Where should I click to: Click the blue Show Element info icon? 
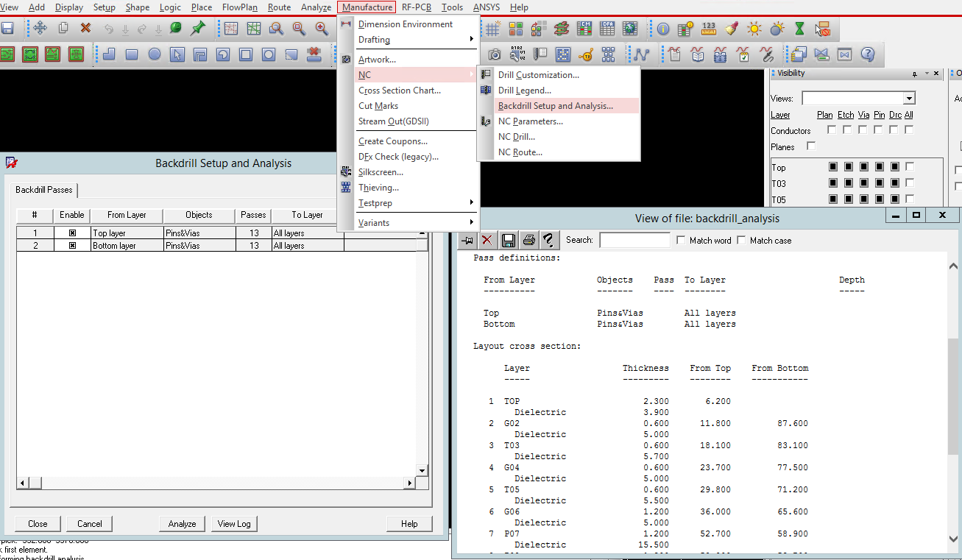[663, 29]
